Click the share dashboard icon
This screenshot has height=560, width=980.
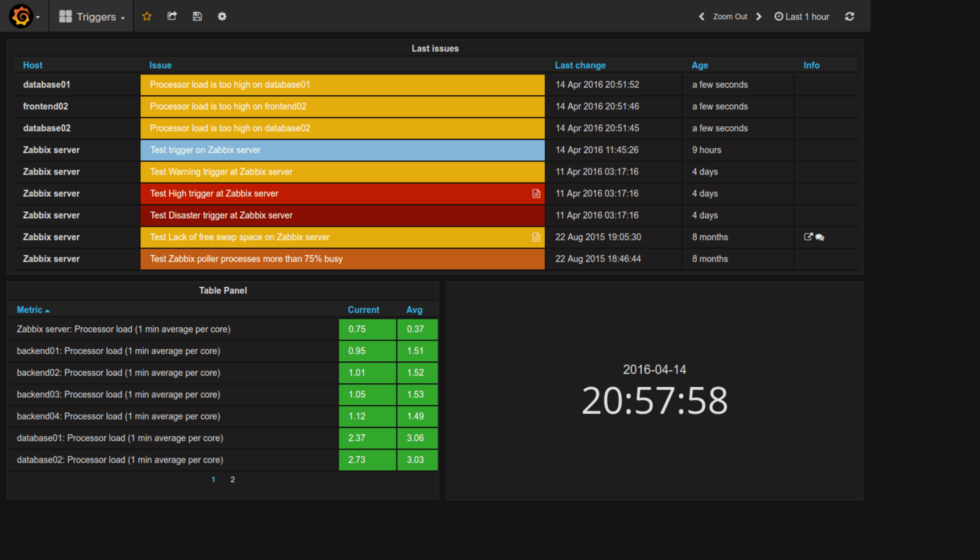(x=172, y=16)
